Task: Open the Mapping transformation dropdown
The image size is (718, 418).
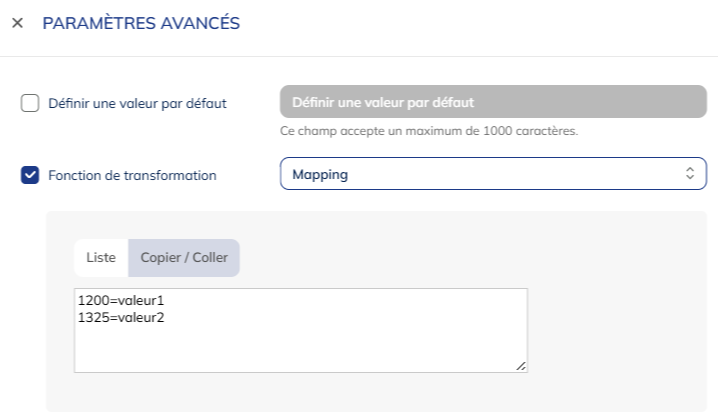Action: tap(492, 174)
